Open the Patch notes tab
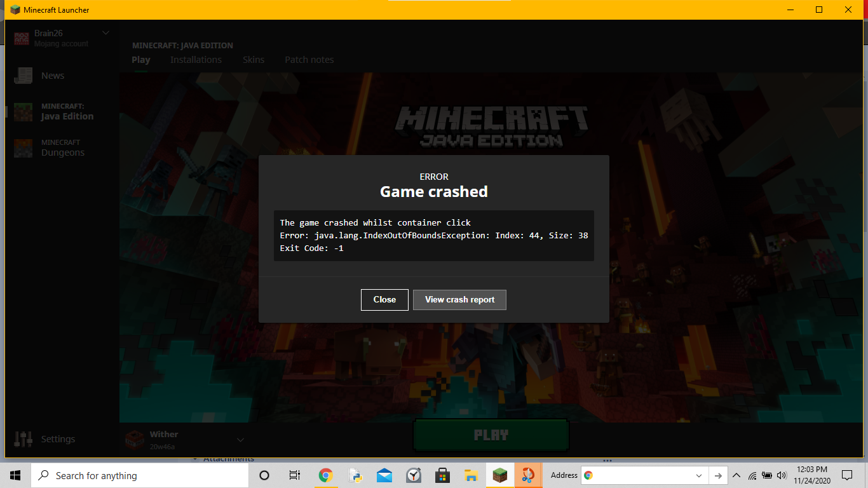The height and width of the screenshot is (488, 868). click(309, 60)
